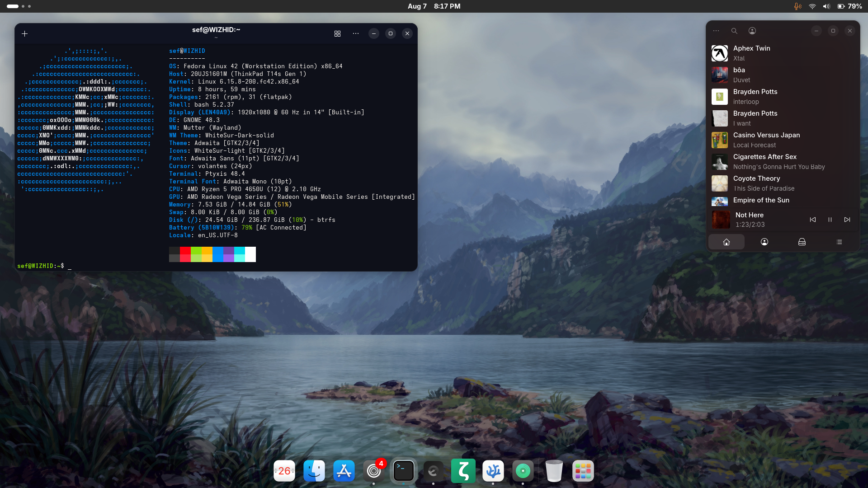Click terminal prompt line sef@WIZHID:~$
This screenshot has height=488, width=868.
click(41, 266)
